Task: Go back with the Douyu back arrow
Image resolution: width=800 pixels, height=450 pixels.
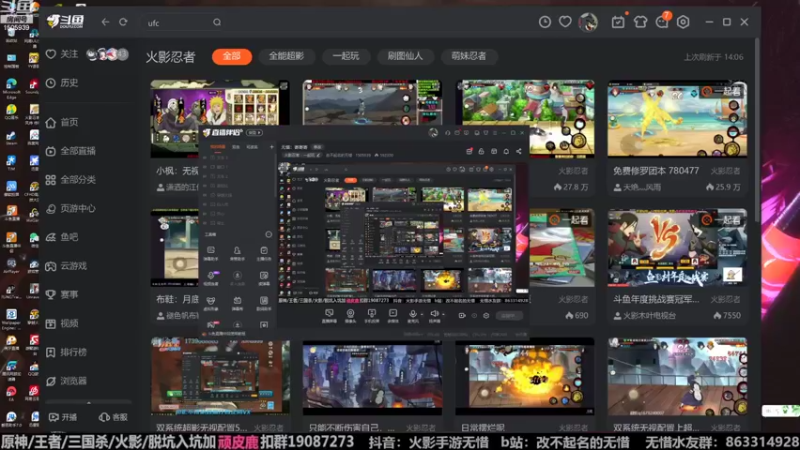Action: tap(105, 22)
